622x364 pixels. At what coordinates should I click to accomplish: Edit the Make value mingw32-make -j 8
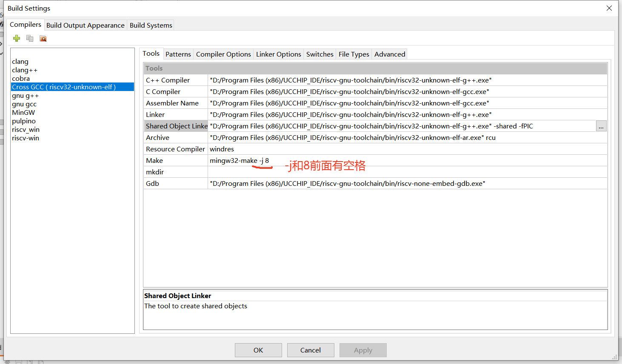(408, 160)
